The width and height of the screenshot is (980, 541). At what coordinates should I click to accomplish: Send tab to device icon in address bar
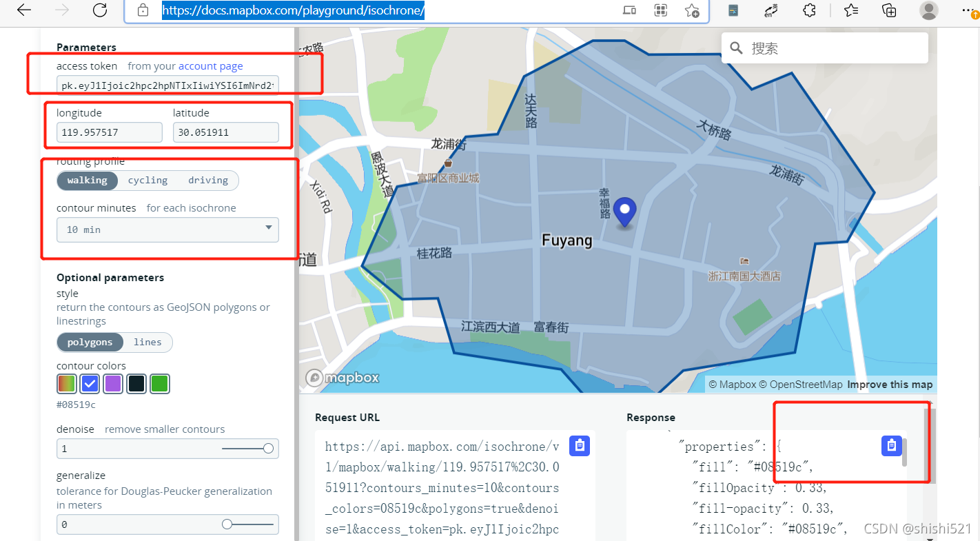pyautogui.click(x=629, y=10)
